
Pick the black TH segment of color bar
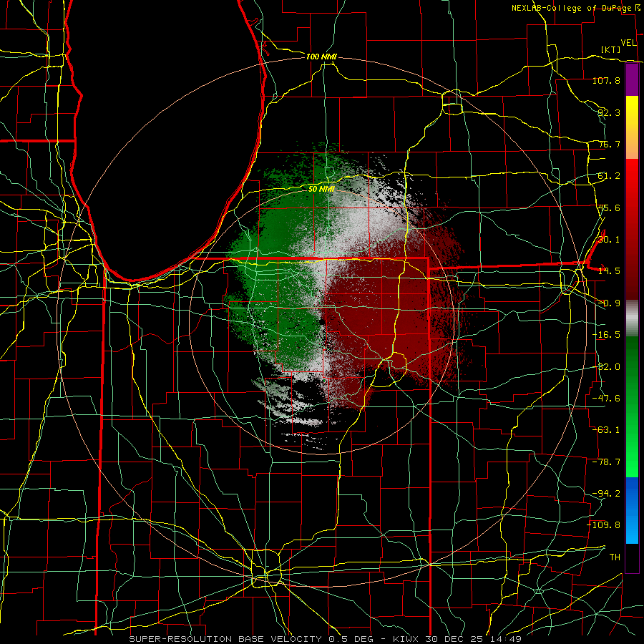point(632,558)
